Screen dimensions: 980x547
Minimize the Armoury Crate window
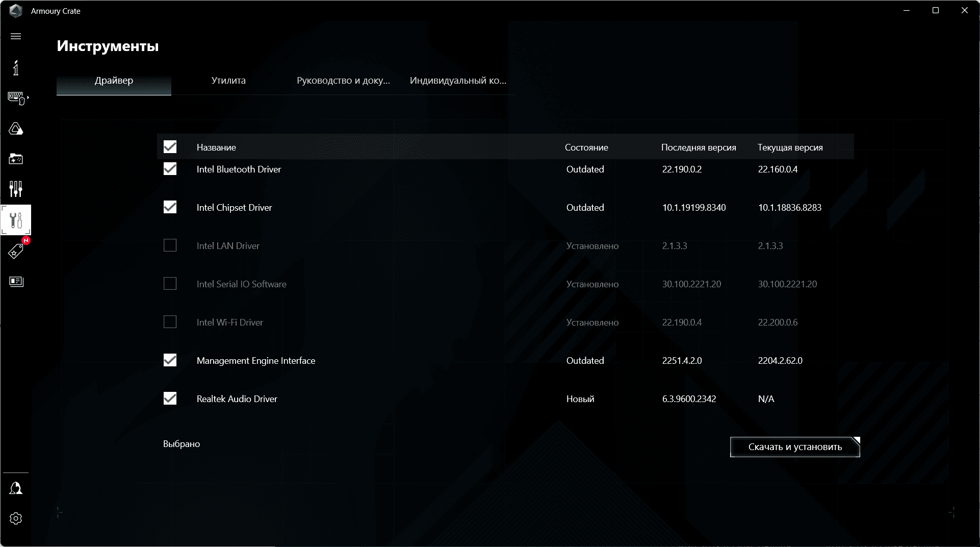pos(907,11)
